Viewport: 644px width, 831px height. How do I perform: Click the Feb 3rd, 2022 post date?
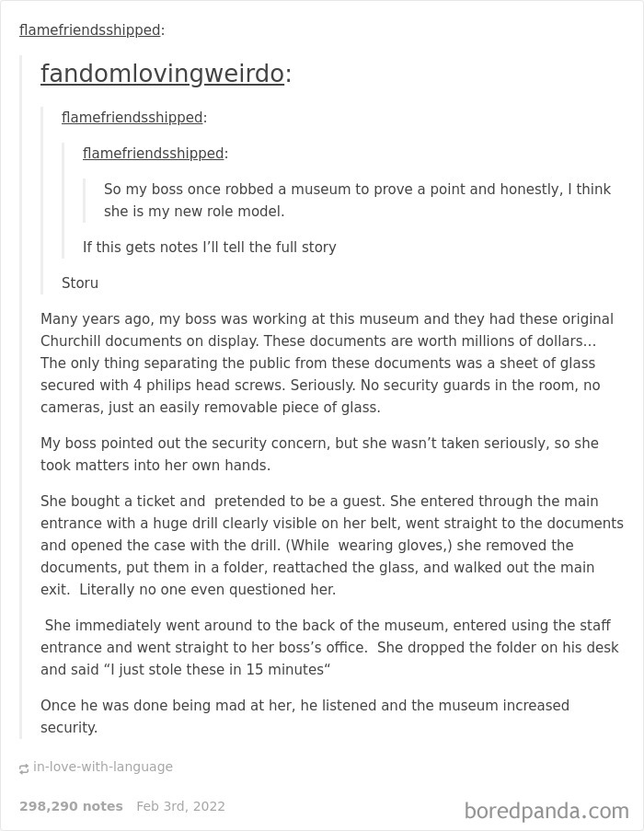click(180, 807)
